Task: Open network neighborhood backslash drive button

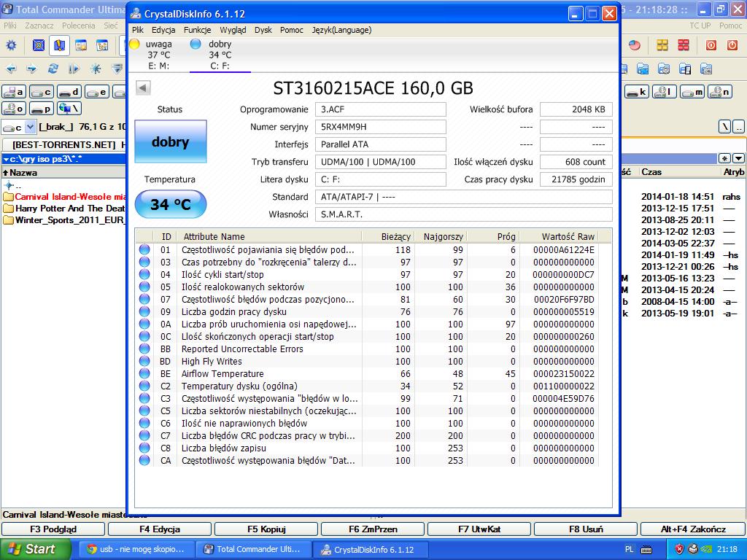Action: pyautogui.click(x=69, y=109)
